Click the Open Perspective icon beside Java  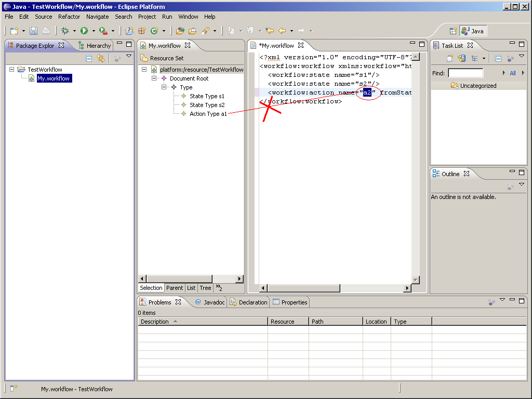pyautogui.click(x=453, y=31)
